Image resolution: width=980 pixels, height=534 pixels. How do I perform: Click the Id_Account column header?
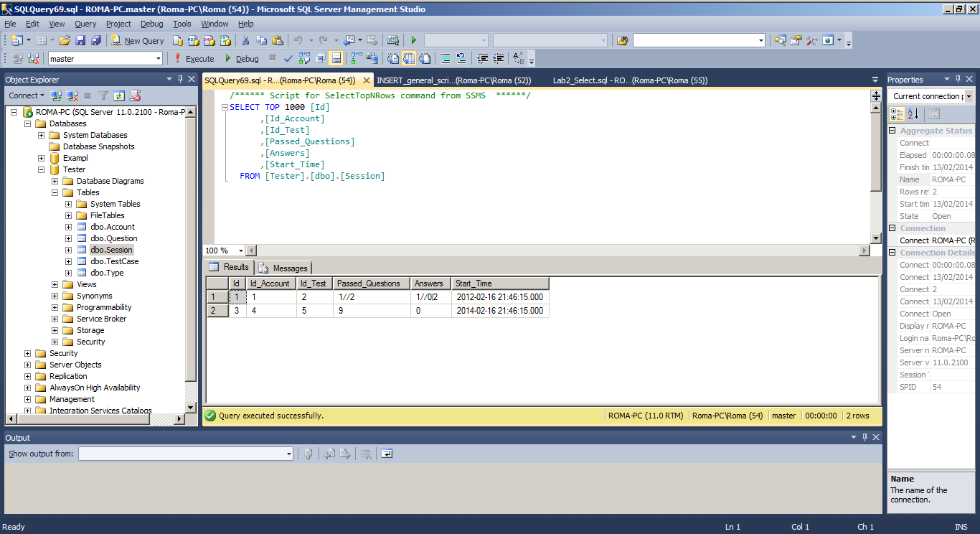271,284
